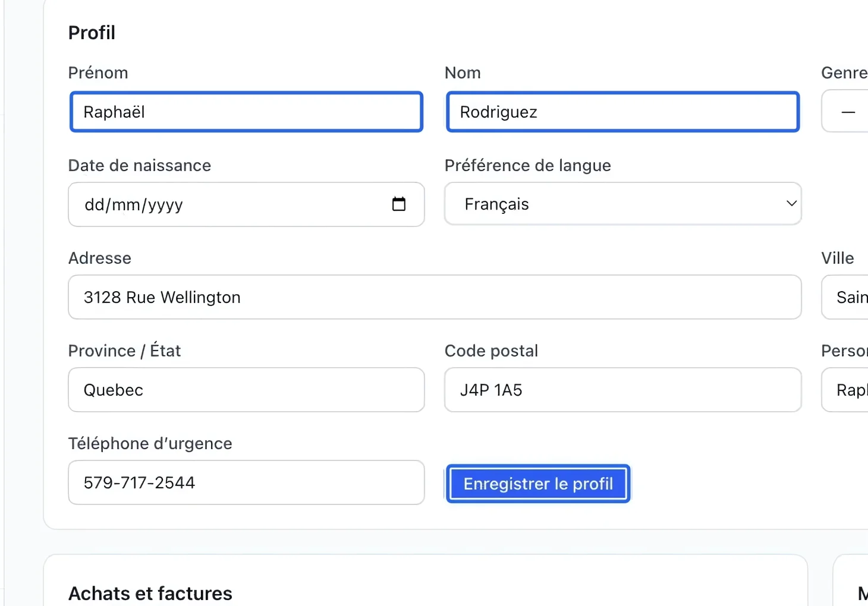Click the Province / État label

124,351
